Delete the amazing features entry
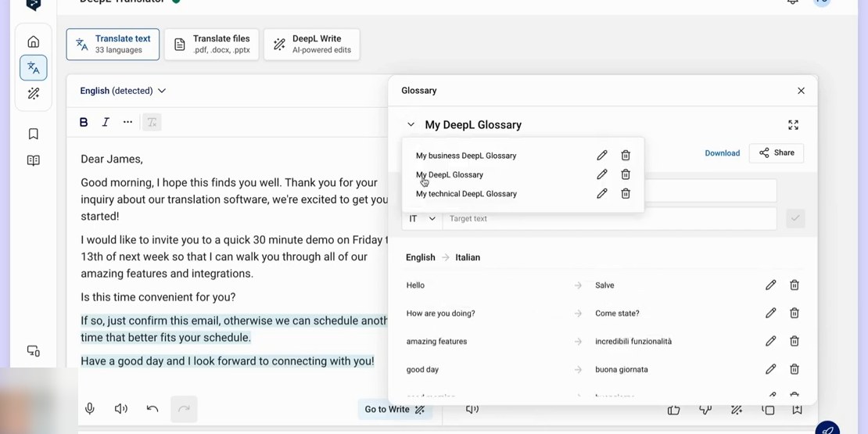 tap(794, 341)
